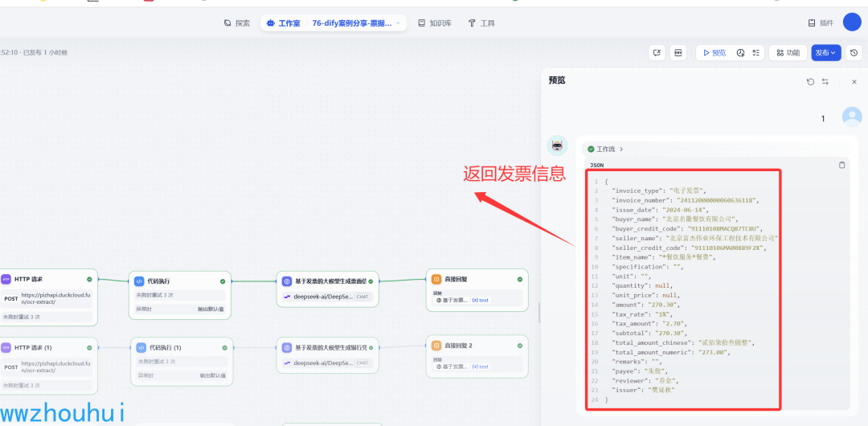Click 失败时重试 3 次 under HTTP 请求 node
This screenshot has width=868, height=426.
point(23,317)
